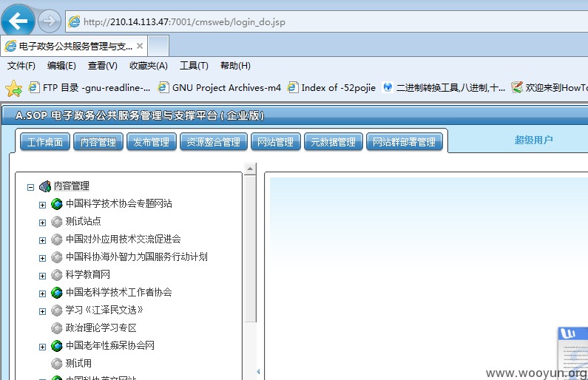588x380 pixels.
Task: Click the icon beside 学习《江泽民文选》
Action: click(x=57, y=311)
